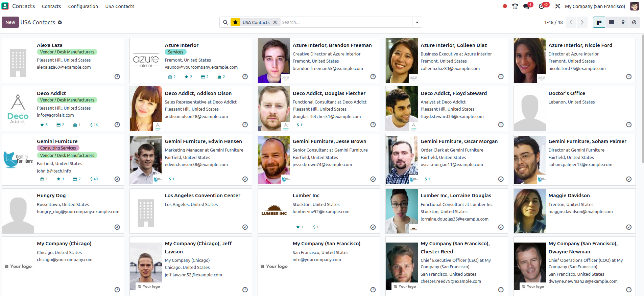644x296 pixels.
Task: Switch to List view
Action: pyautogui.click(x=612, y=22)
